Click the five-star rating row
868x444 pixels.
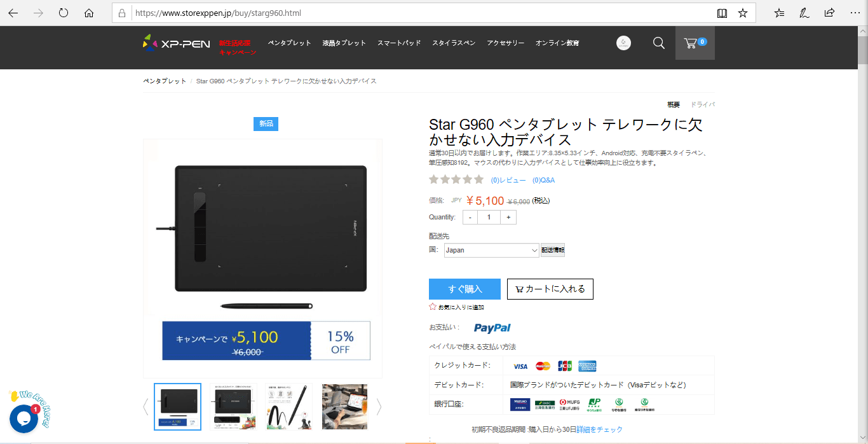point(456,180)
